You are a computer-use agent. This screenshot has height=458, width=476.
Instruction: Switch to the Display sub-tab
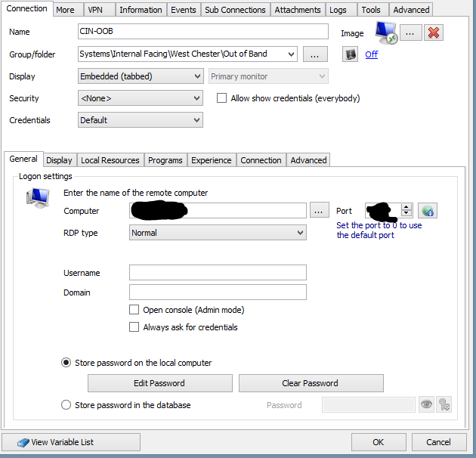(60, 160)
